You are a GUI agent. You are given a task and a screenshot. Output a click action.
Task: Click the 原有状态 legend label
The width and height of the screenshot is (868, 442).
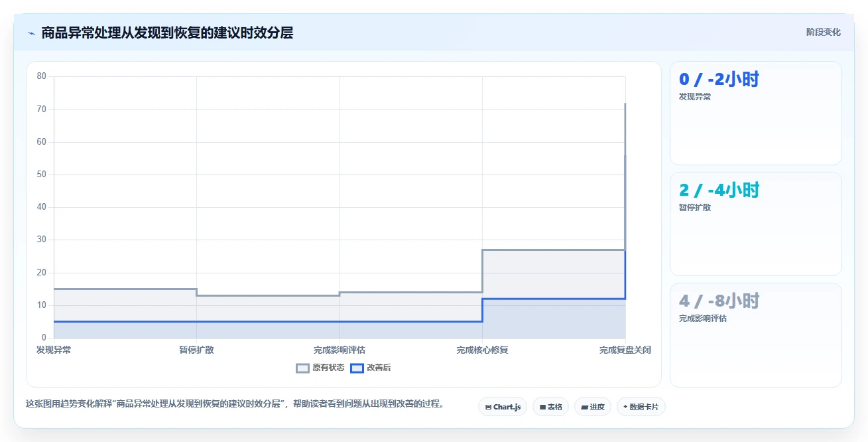click(329, 368)
